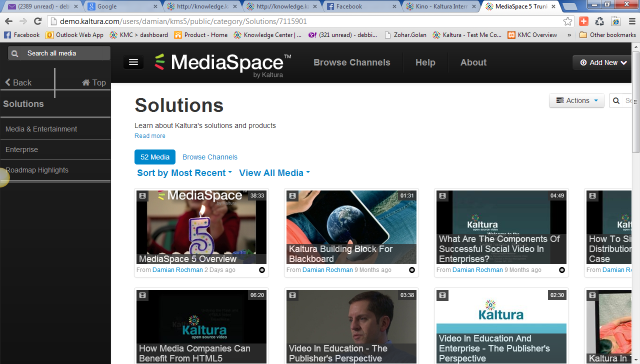The image size is (640, 364).
Task: Click the home icon next to Top
Action: click(x=86, y=82)
